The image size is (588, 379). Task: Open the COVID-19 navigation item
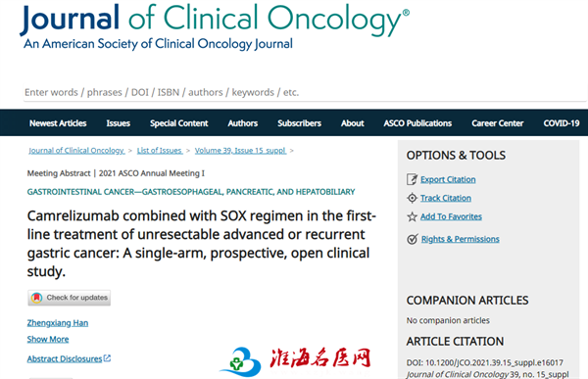pos(561,123)
